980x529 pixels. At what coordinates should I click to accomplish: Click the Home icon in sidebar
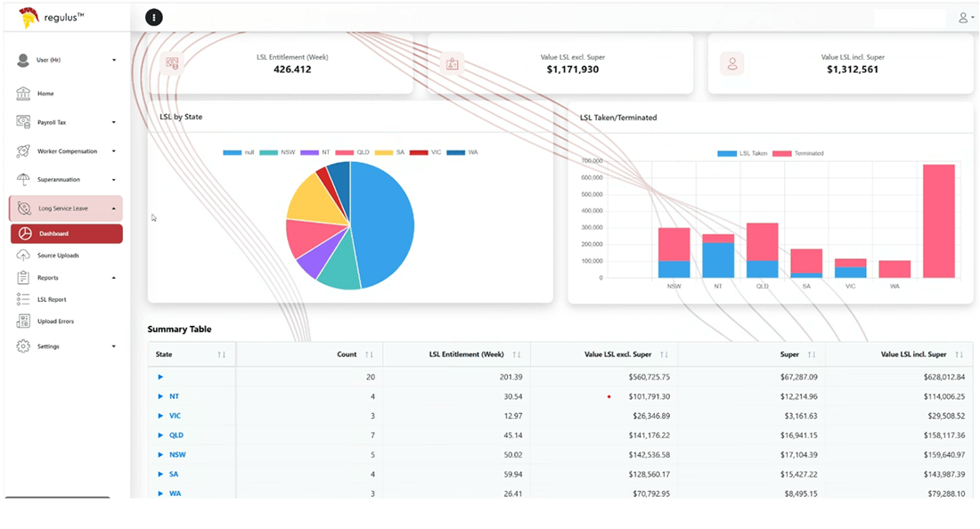[x=23, y=94]
